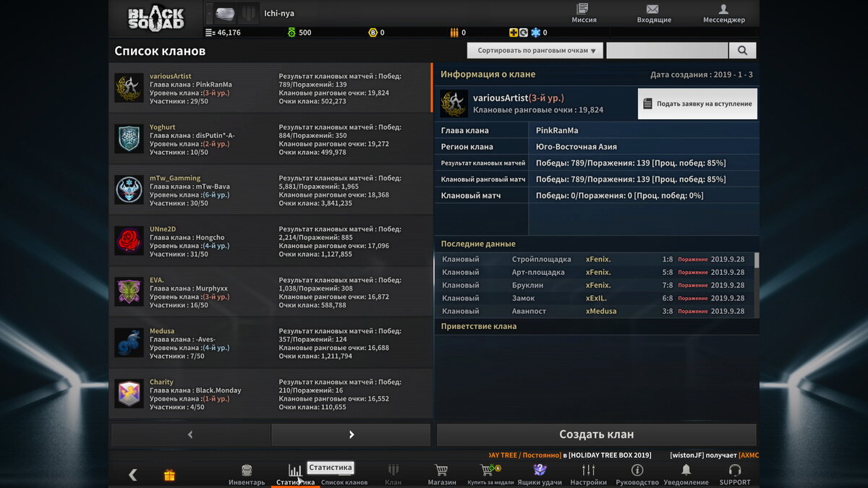Open the Мессенджер messenger icon

click(723, 13)
